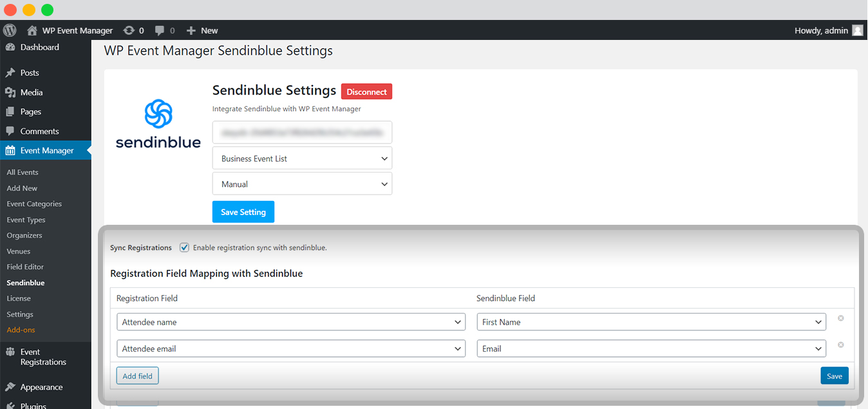This screenshot has width=868, height=409.
Task: Click Howdy, admin account link
Action: 822,30
